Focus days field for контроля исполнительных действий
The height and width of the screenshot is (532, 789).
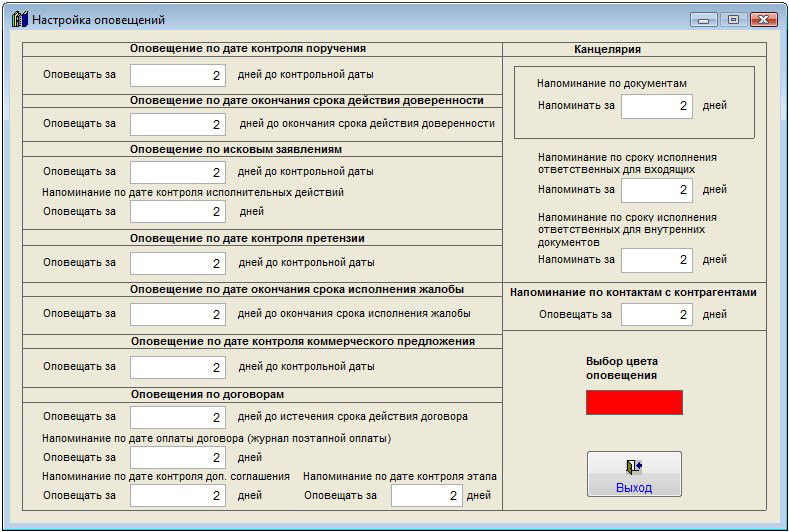tap(178, 211)
